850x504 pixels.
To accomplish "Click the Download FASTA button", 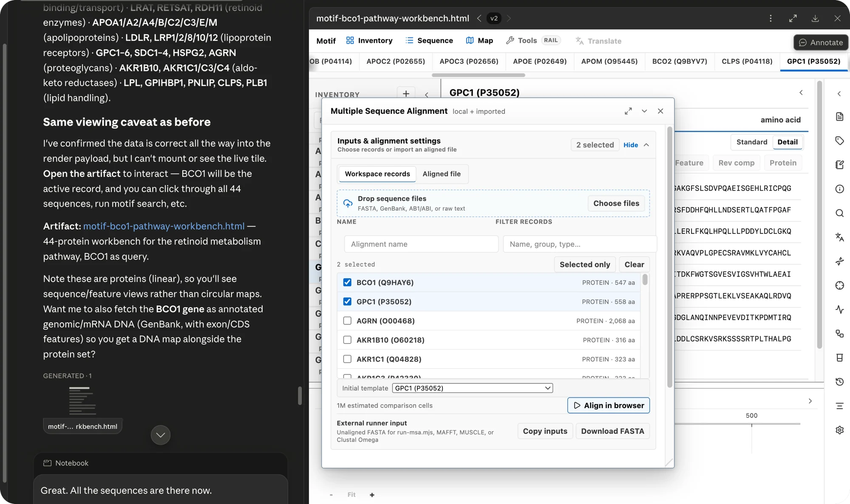I will pyautogui.click(x=612, y=431).
